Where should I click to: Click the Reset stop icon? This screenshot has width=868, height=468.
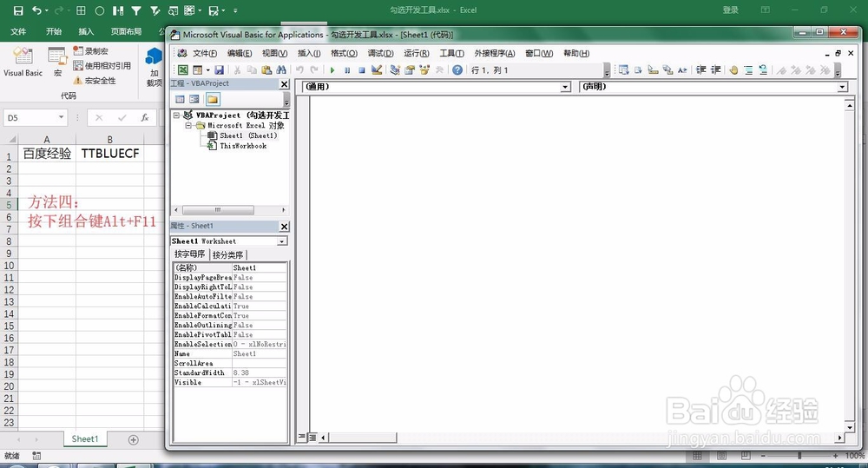[361, 69]
